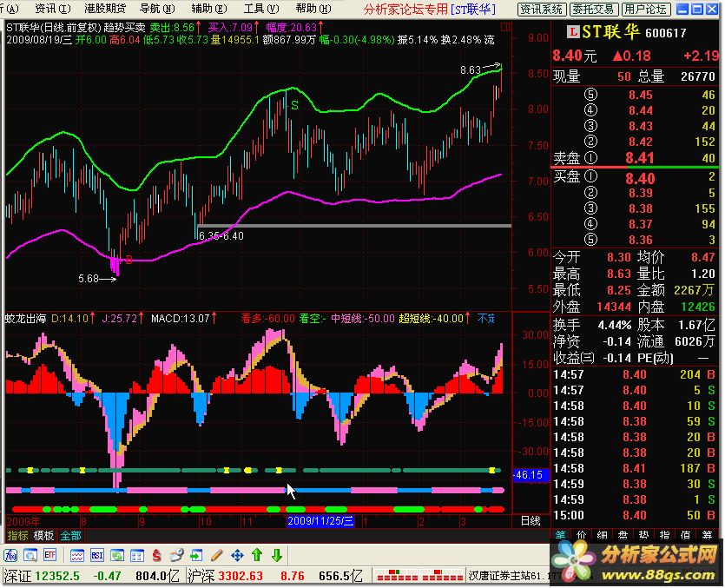Click the 换手 4.44% value
Screen dimensions: 725x588
coord(615,325)
